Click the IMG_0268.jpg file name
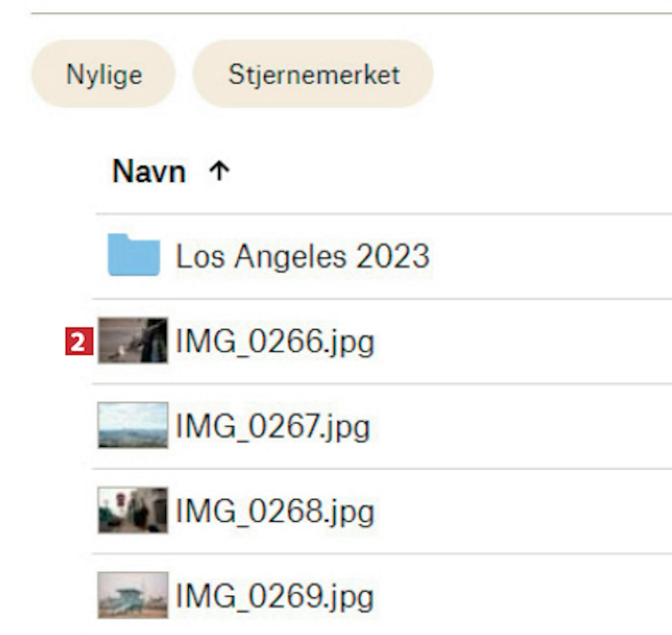Screen dimensions: 672x635 (x=275, y=511)
